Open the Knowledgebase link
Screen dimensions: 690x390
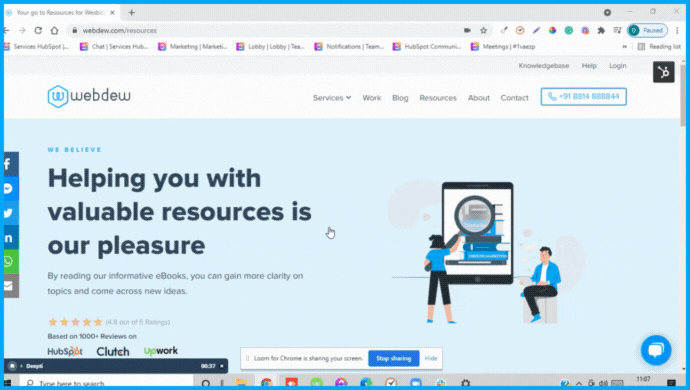click(x=543, y=66)
